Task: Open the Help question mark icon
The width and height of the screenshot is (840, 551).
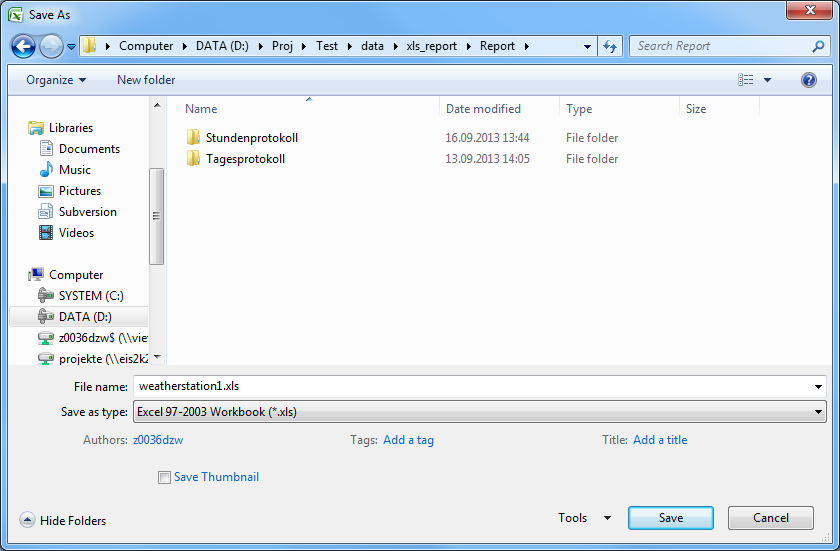Action: (808, 80)
